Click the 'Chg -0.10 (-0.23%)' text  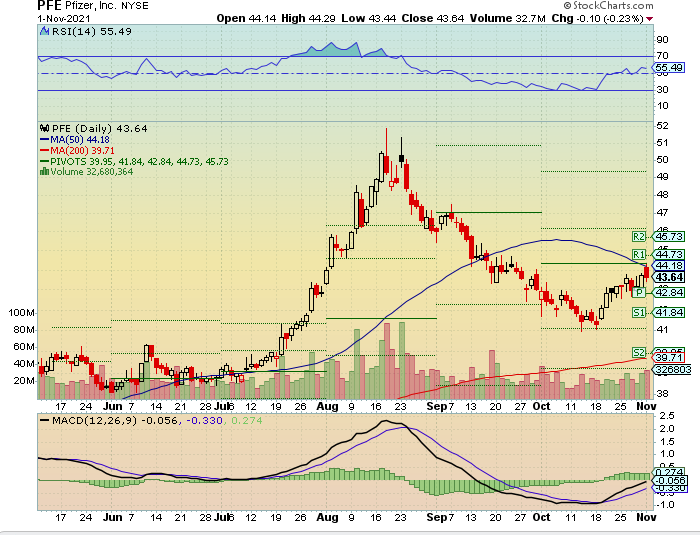coord(598,18)
